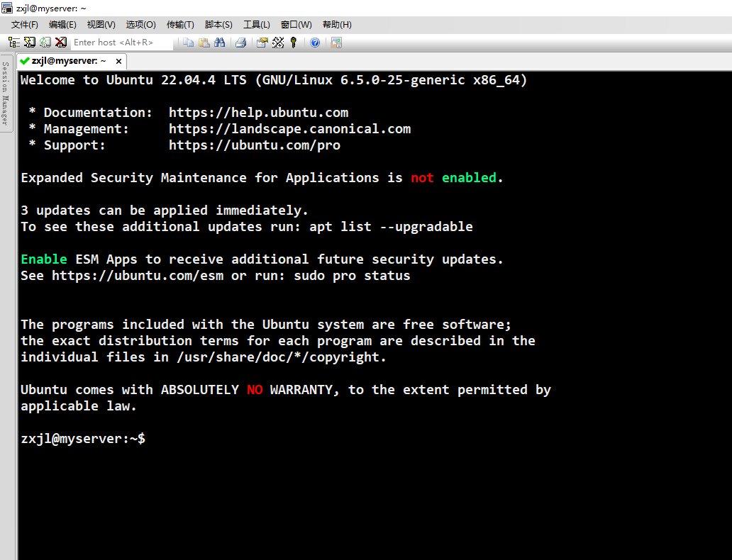The image size is (732, 560).
Task: Expand the Session Manager sidebar panel
Action: point(6,99)
